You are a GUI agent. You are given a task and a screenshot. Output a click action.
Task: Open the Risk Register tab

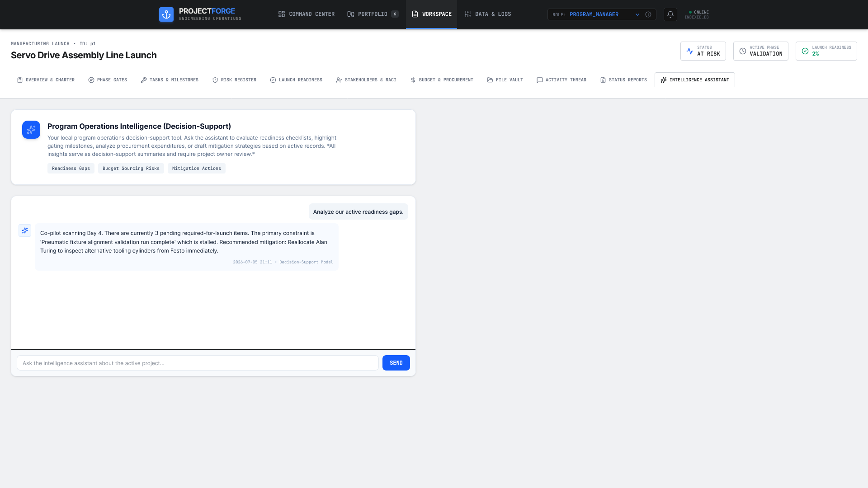[x=234, y=80]
